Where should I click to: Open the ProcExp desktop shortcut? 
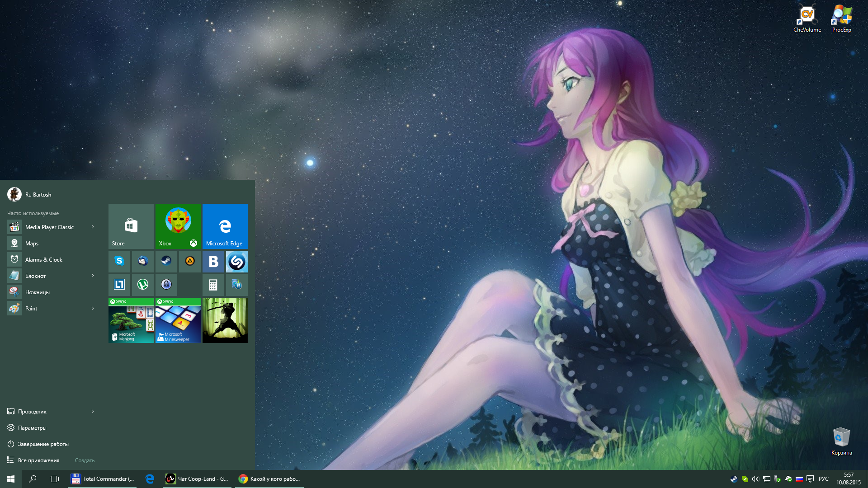click(841, 19)
